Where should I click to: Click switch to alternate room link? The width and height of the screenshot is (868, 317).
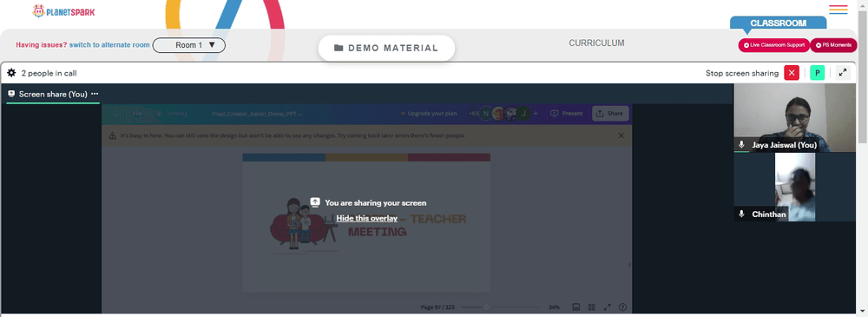click(x=109, y=45)
